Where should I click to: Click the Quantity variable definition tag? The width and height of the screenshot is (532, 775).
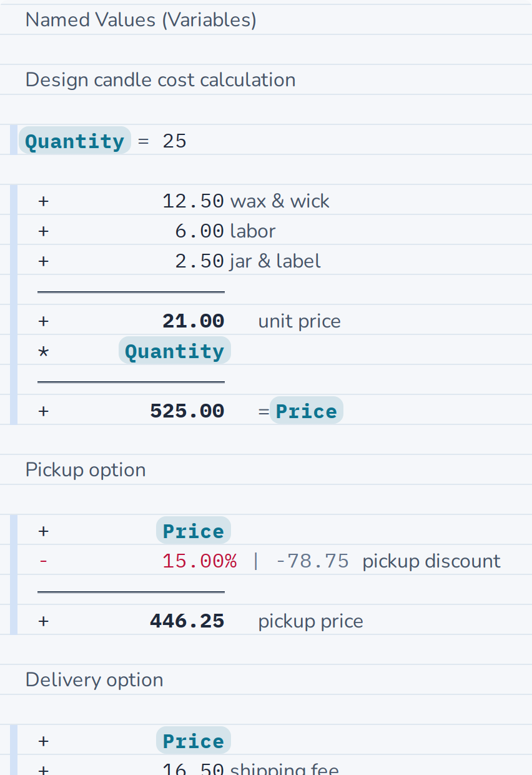click(75, 141)
